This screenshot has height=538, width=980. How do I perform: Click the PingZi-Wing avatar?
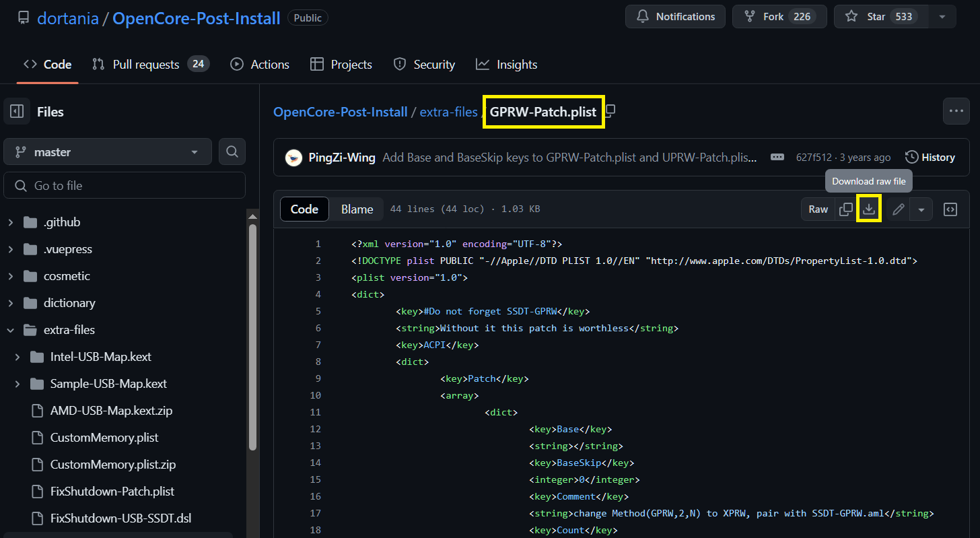[x=293, y=158]
